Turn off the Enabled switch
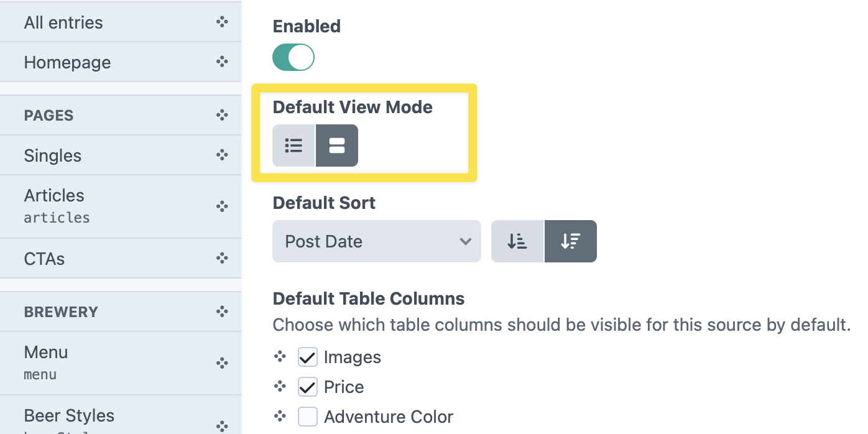The height and width of the screenshot is (434, 868). (293, 57)
